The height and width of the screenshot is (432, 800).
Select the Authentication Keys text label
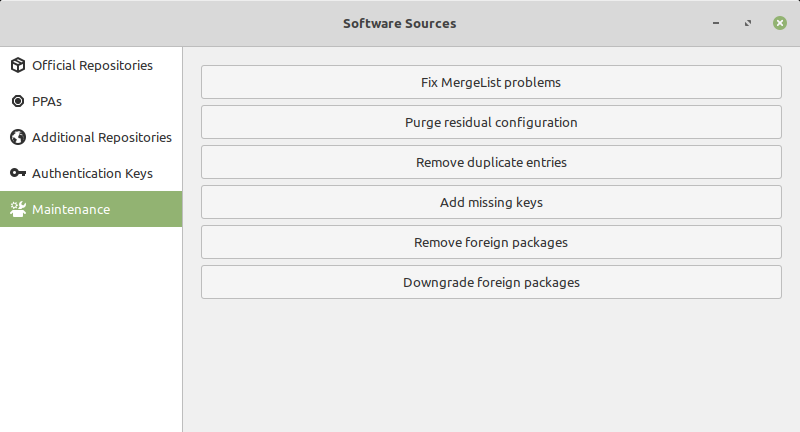pyautogui.click(x=92, y=173)
